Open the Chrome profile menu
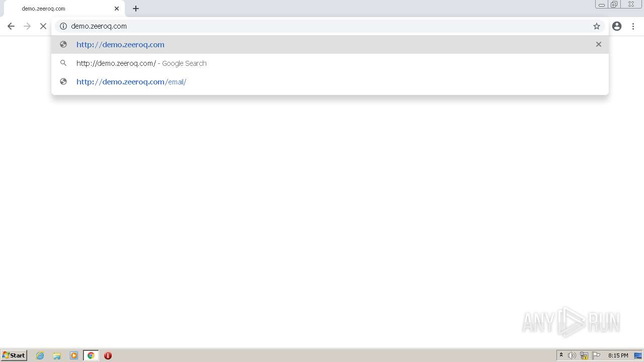Screen dimensions: 644x362 [617, 26]
